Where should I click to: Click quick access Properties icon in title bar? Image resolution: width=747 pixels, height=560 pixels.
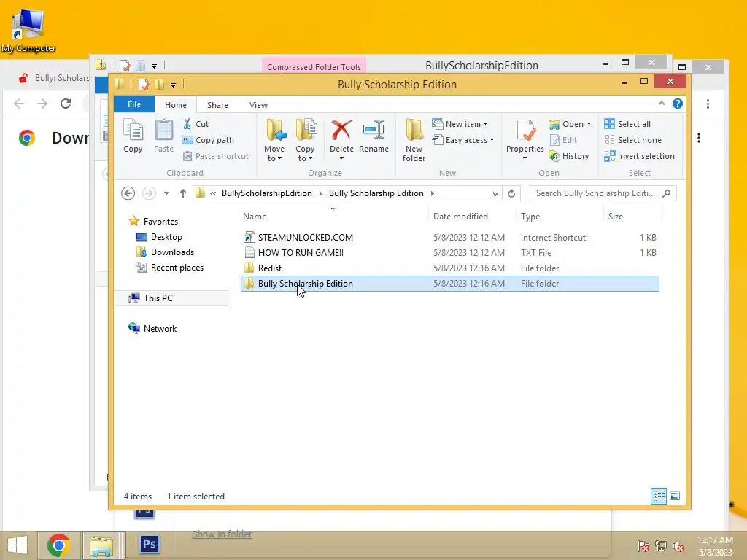(x=143, y=85)
